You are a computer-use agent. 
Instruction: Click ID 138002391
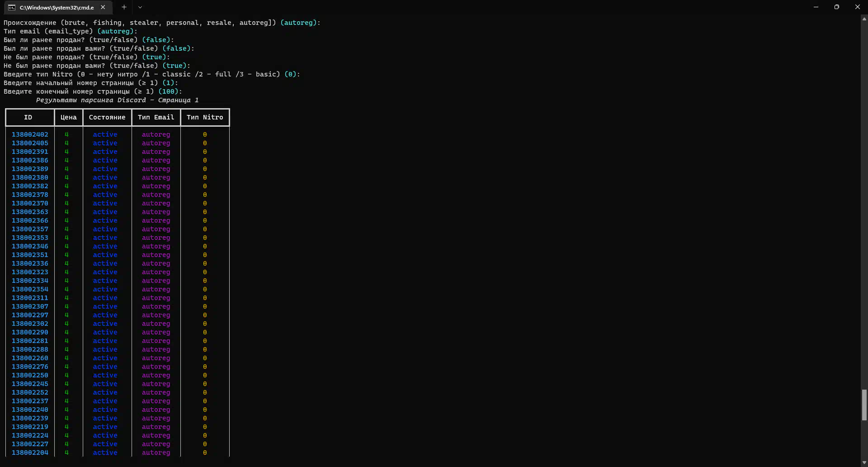[x=30, y=152]
